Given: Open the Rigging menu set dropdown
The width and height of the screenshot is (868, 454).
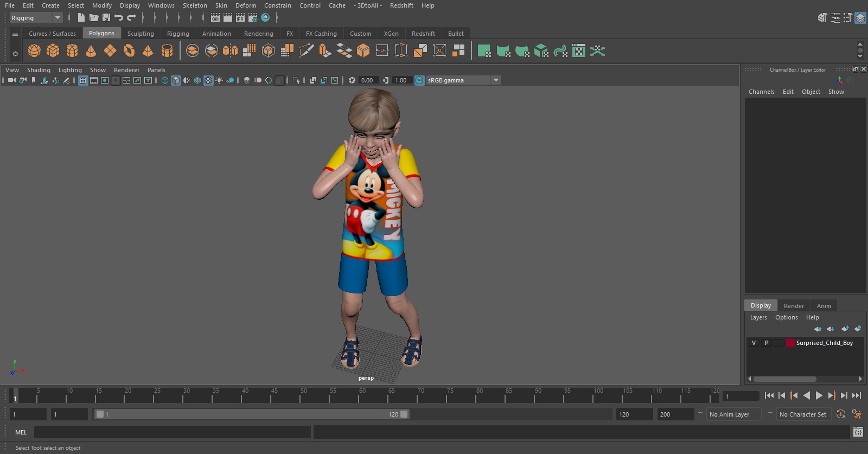Looking at the screenshot, I should click(36, 18).
